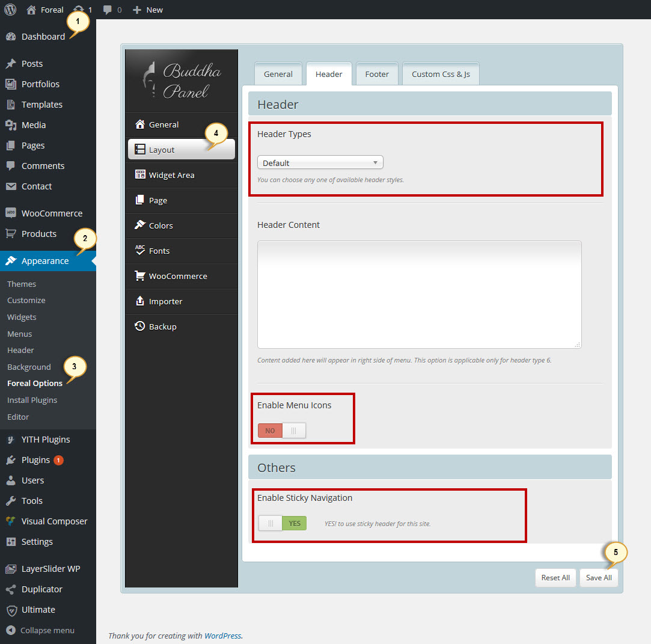Open Customize under Appearance
The height and width of the screenshot is (644, 651).
pos(26,300)
